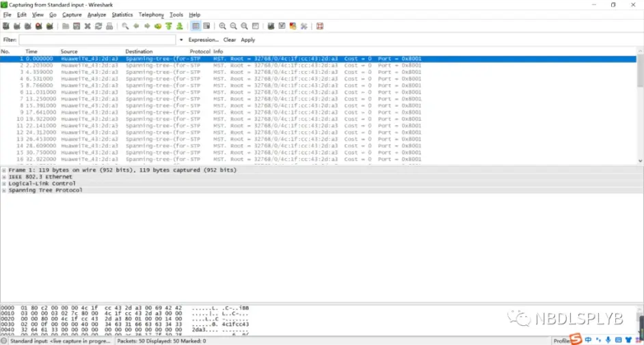Toggle Sogou voice input microphone
The image size is (644, 345).
click(608, 340)
